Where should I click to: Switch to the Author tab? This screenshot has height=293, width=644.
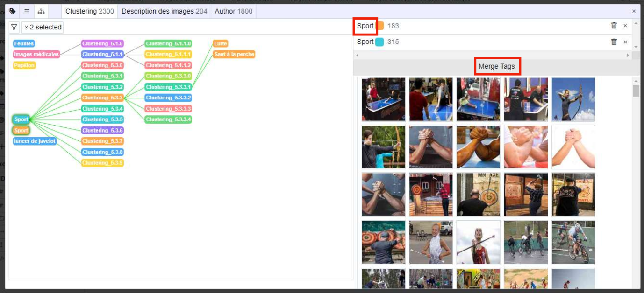click(x=233, y=11)
